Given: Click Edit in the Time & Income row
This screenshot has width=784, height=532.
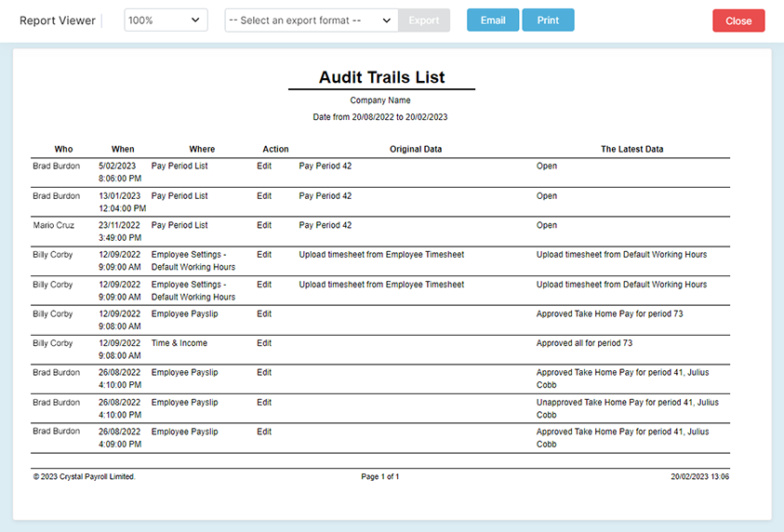Looking at the screenshot, I should (x=264, y=343).
